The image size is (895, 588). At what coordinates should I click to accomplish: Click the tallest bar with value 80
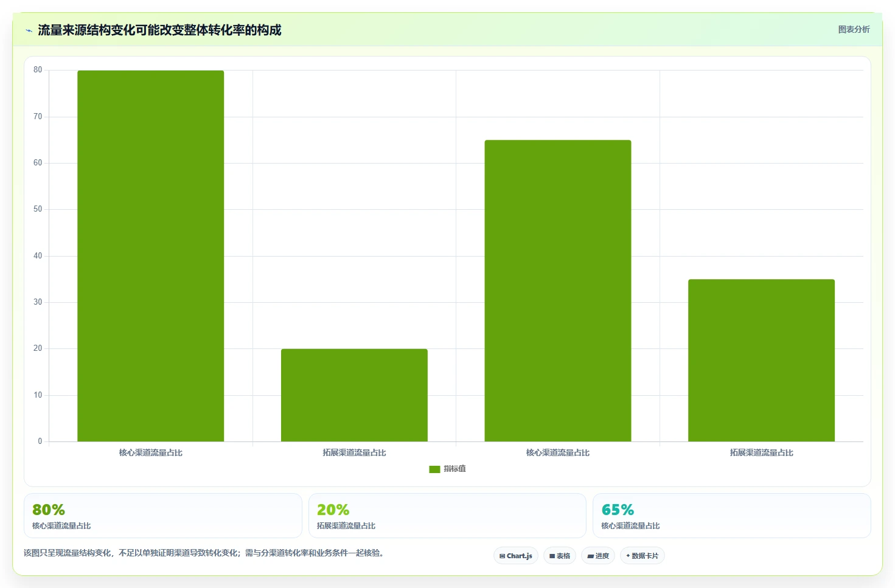click(151, 256)
